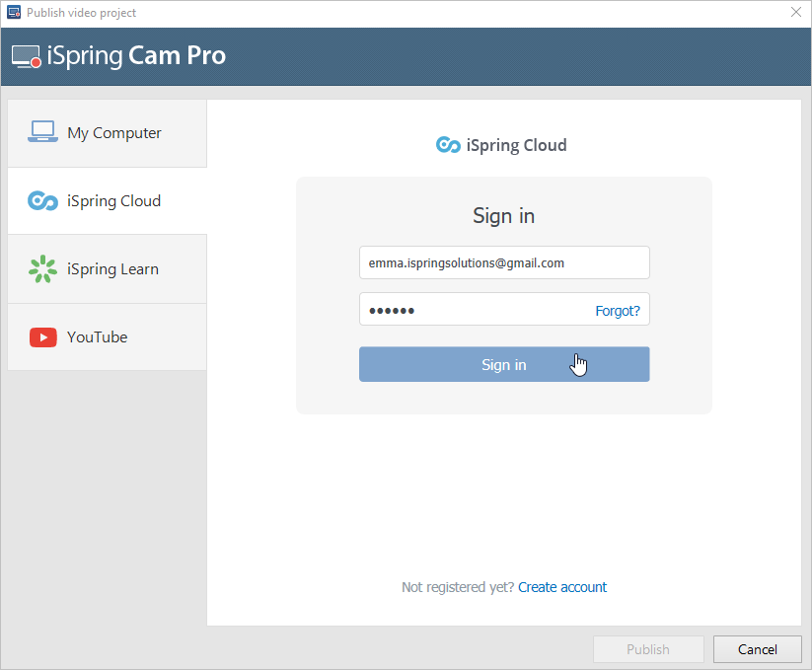Select the iSpring Cloud tab label
812x670 pixels.
113,201
